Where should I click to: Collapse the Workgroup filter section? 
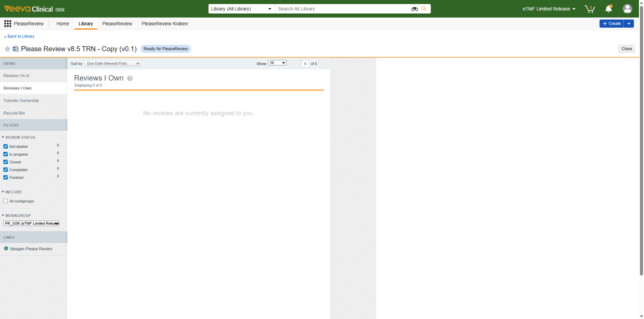click(16, 216)
